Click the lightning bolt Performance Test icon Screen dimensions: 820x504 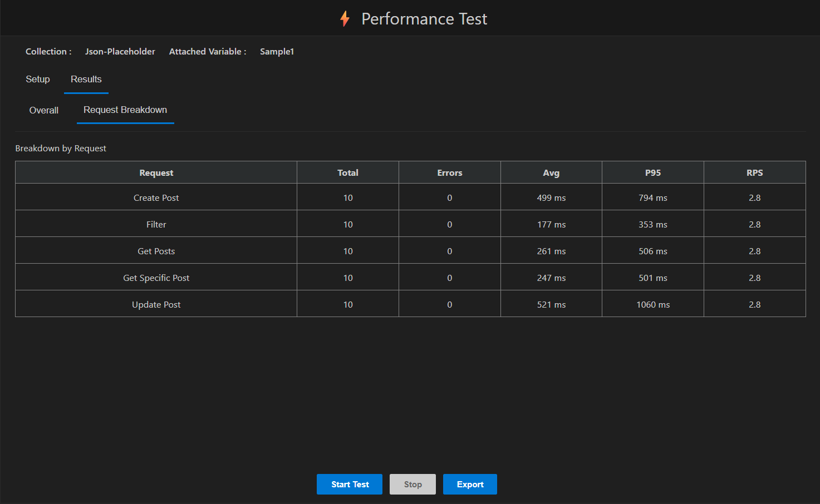click(345, 19)
